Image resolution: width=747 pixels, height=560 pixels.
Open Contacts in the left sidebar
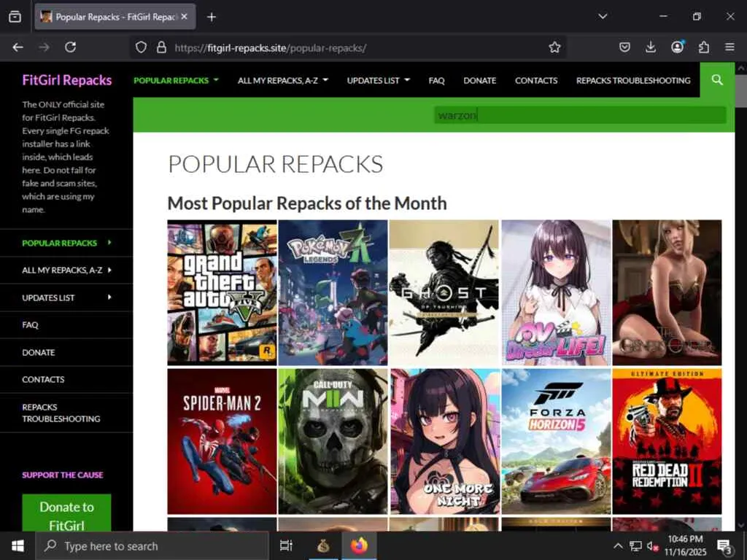(x=43, y=379)
